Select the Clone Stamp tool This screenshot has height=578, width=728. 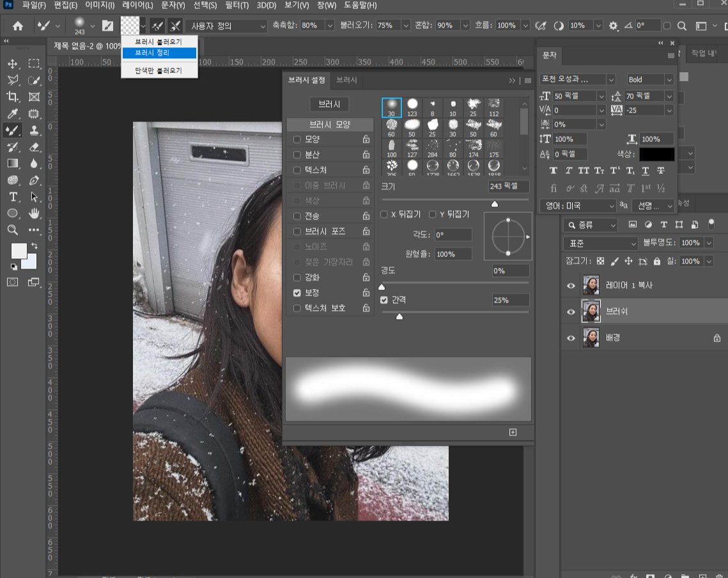click(x=34, y=130)
